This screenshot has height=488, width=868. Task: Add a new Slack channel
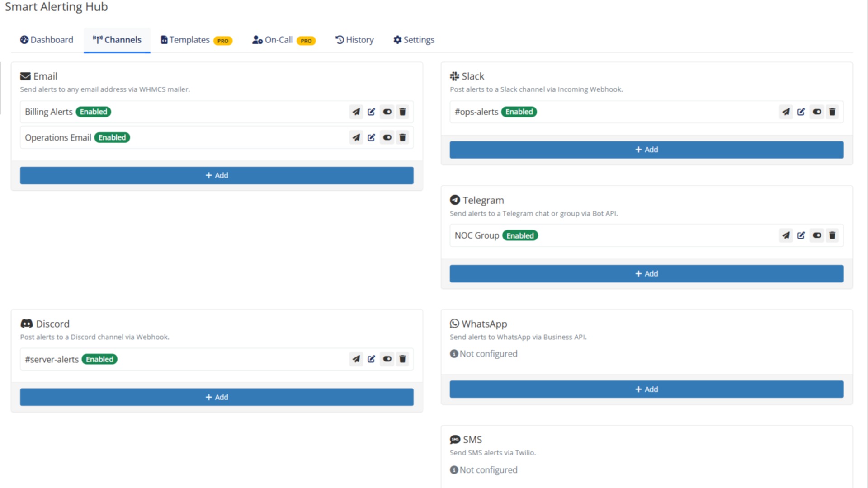tap(646, 150)
